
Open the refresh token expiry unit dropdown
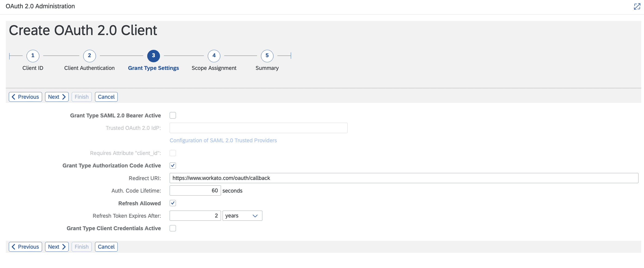255,215
